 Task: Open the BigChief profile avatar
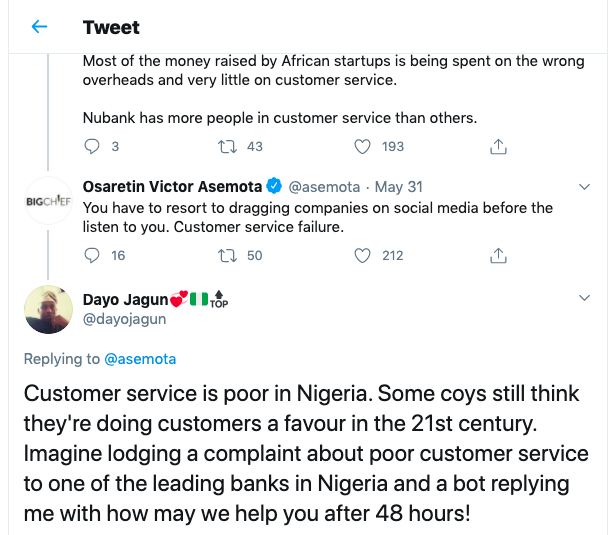click(x=47, y=200)
